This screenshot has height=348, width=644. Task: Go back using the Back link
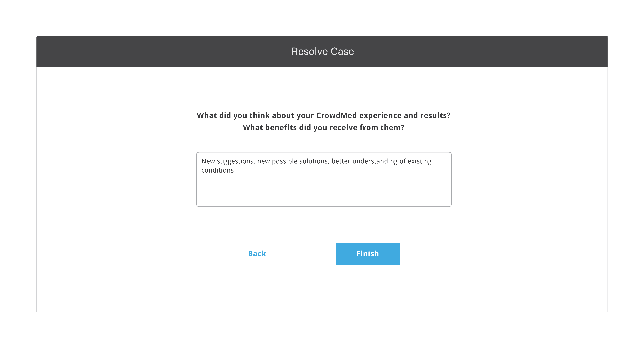tap(257, 254)
